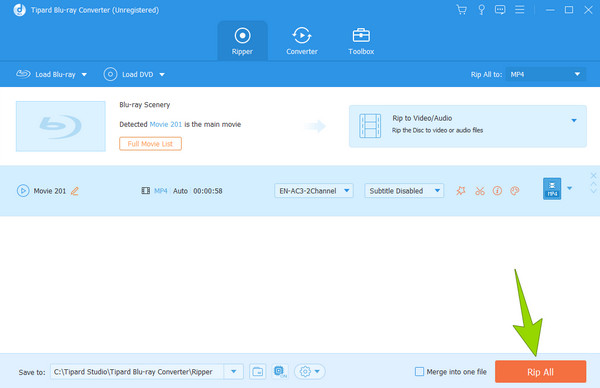Screen dimensions: 600x388
Task: Click the Rip All button
Action: [x=540, y=372]
